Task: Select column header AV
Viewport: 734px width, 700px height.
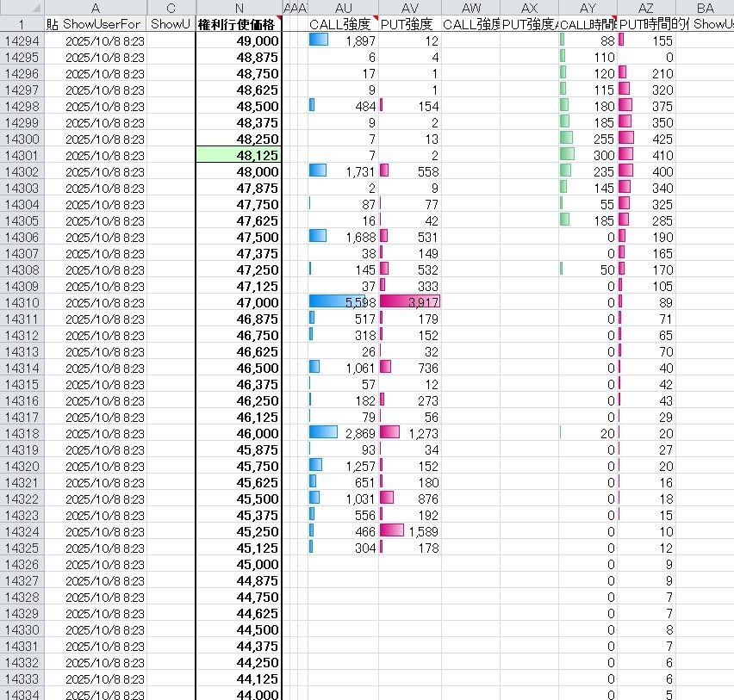Action: tap(410, 8)
